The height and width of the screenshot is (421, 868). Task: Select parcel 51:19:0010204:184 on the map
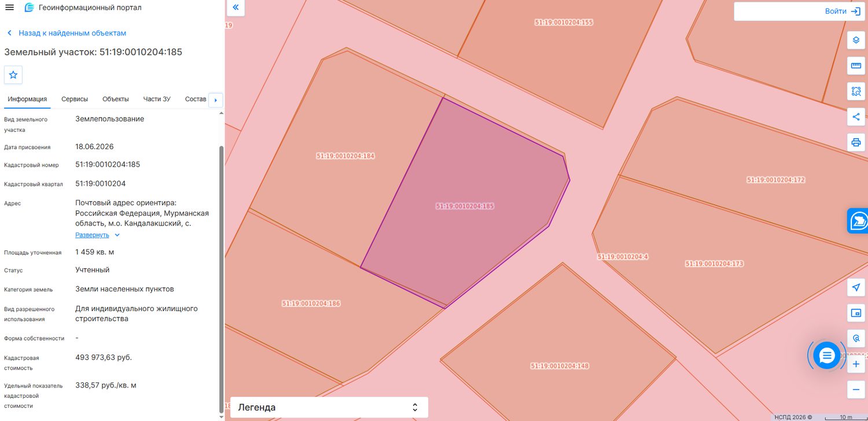(345, 156)
